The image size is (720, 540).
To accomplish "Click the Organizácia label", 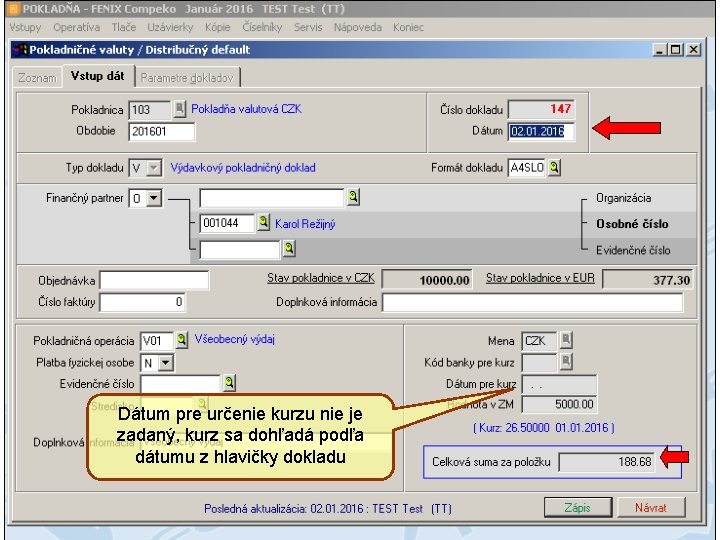I will [x=623, y=198].
